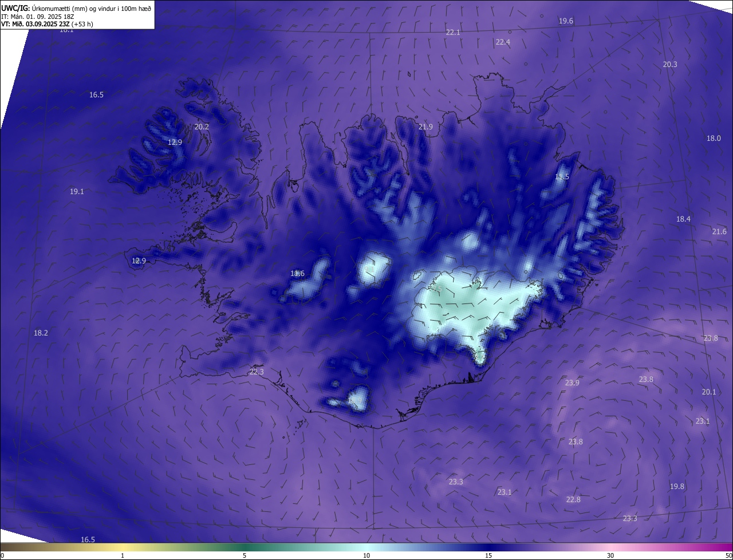Click the map value 20.2

point(202,127)
